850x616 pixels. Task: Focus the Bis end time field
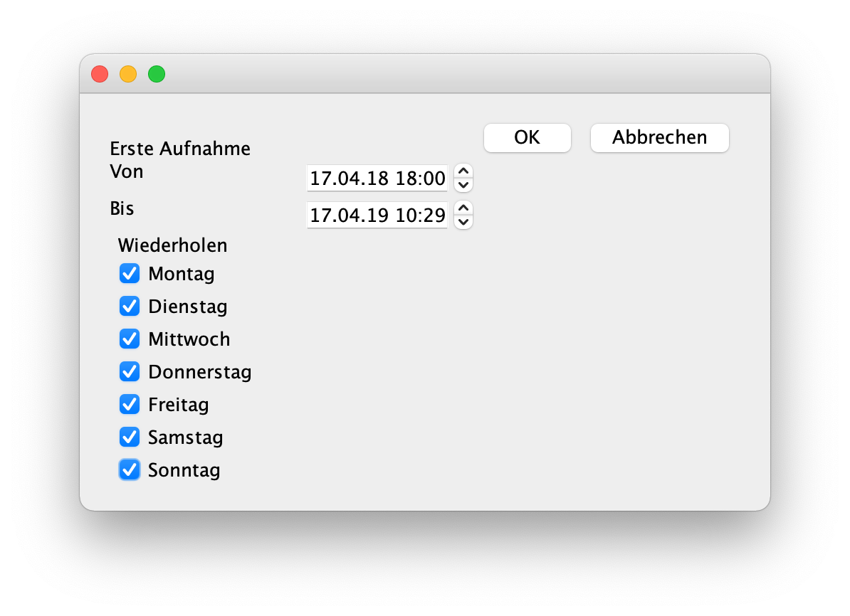click(x=377, y=215)
